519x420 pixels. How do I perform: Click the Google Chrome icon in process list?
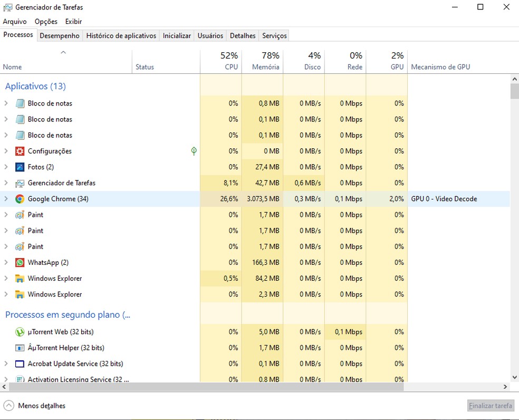click(x=20, y=199)
